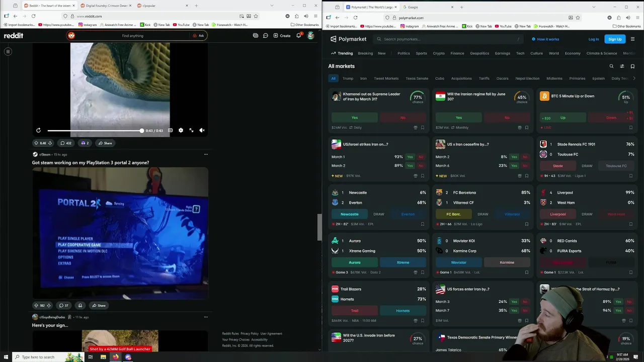Select the Crypto category on Polymarket
The width and height of the screenshot is (644, 362).
click(x=439, y=53)
